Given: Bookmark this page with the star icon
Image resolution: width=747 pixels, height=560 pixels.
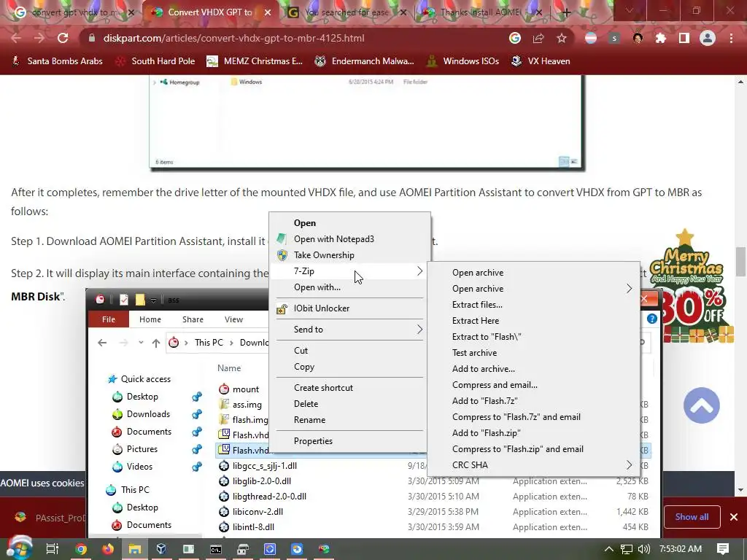Looking at the screenshot, I should [x=562, y=38].
